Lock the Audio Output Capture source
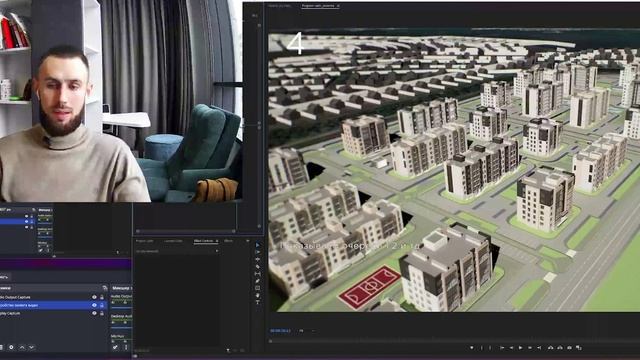Viewport: 640px width, 360px height. 102,297
